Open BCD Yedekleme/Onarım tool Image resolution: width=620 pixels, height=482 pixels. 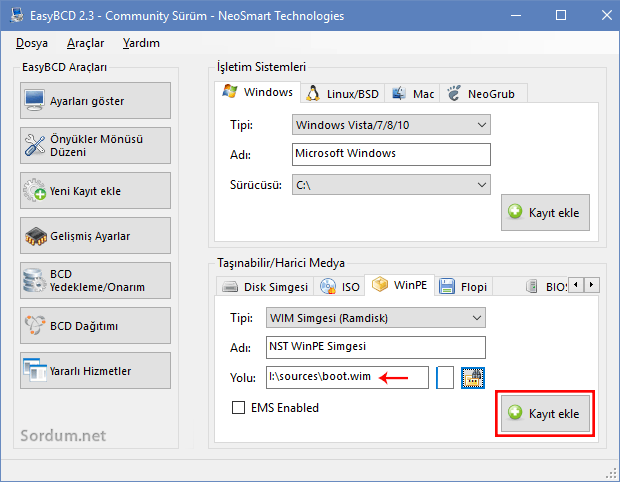pyautogui.click(x=95, y=281)
